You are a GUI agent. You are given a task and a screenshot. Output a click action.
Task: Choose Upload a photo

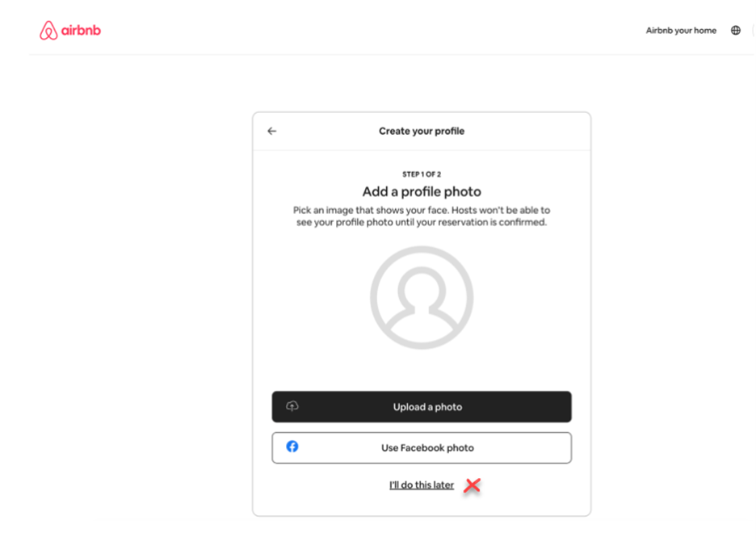tap(422, 407)
